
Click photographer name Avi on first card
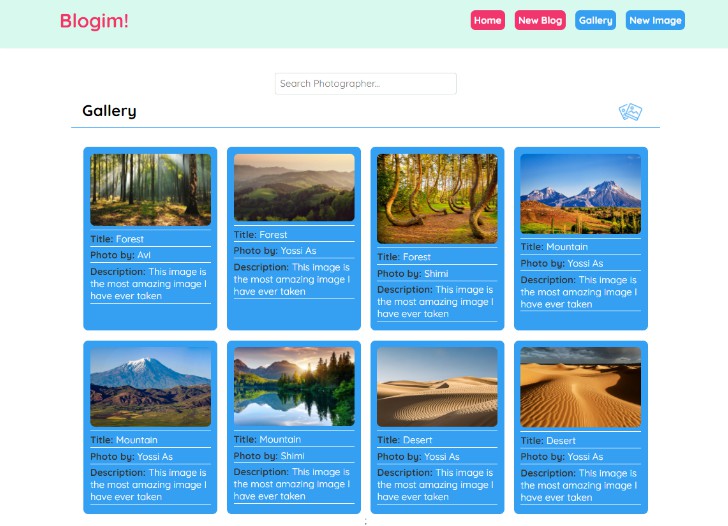pyautogui.click(x=144, y=255)
